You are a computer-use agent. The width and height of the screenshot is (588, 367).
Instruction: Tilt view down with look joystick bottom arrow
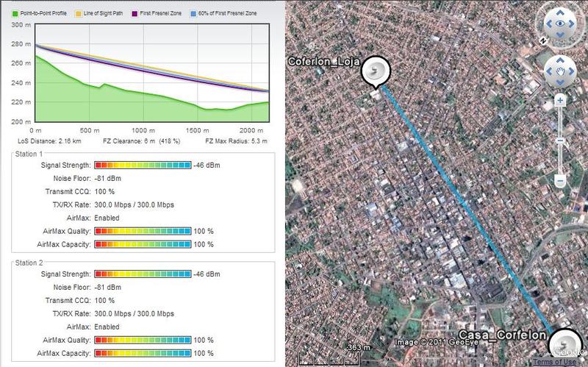click(x=560, y=35)
